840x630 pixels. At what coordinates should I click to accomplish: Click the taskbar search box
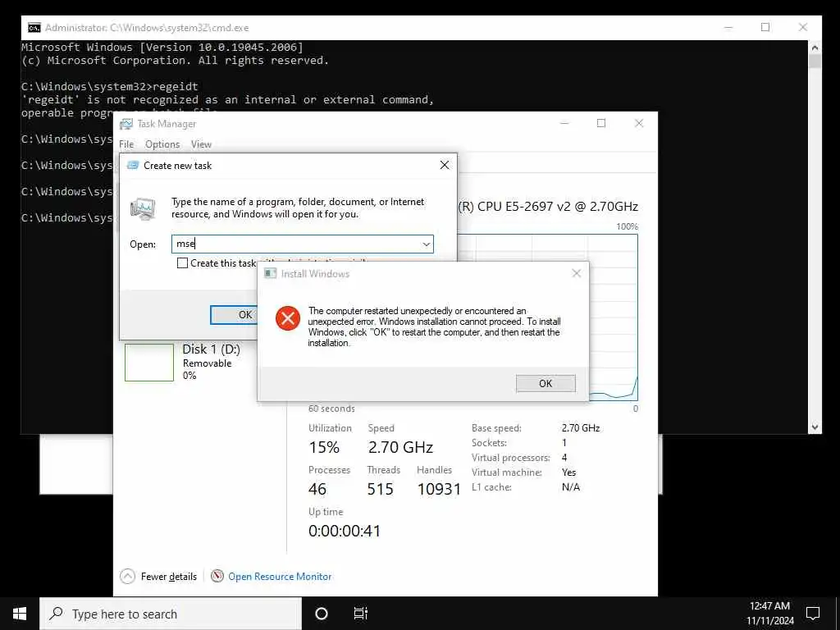click(x=171, y=614)
